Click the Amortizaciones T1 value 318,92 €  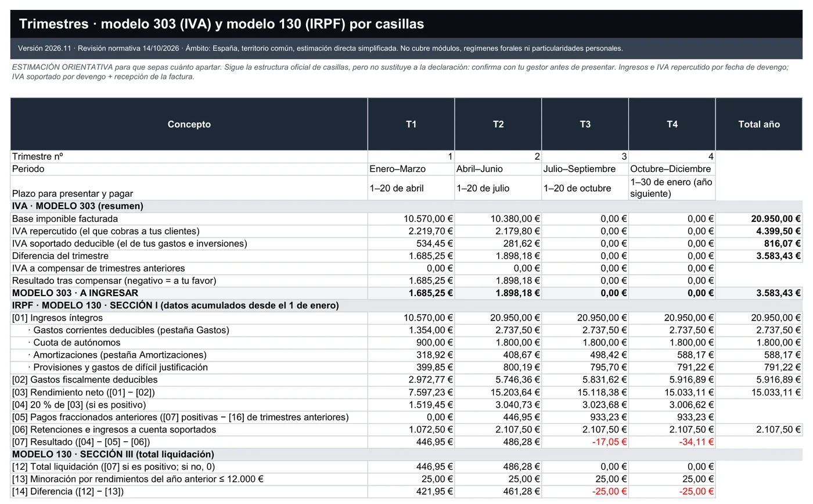tap(411, 355)
